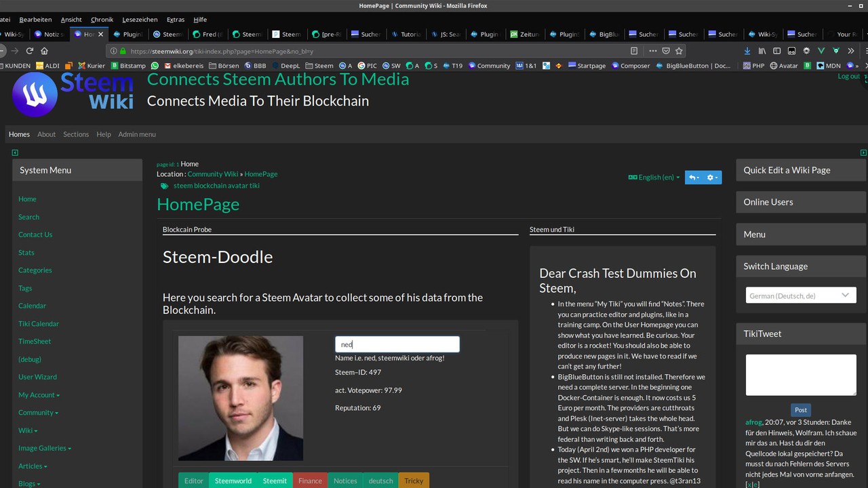Switch to the Steemworld tab
Viewport: 868px width, 488px height.
coord(233,481)
